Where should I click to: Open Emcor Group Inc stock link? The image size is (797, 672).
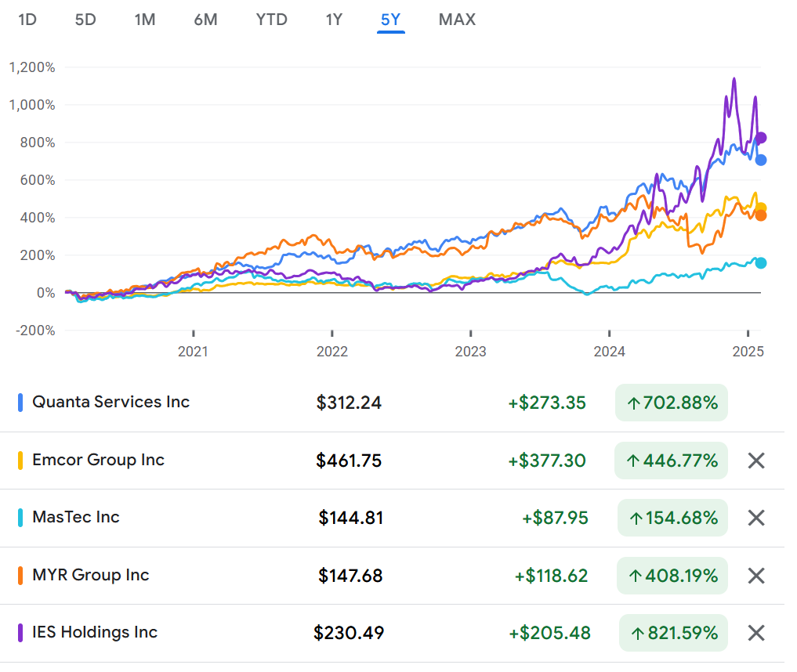[x=98, y=460]
